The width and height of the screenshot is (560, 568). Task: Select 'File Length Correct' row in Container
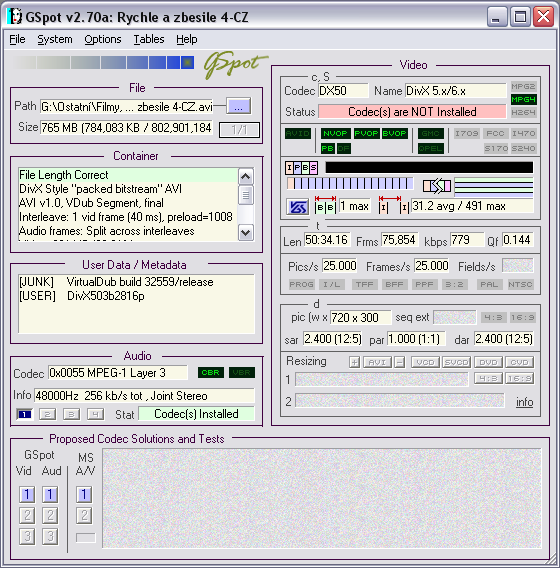point(128,175)
